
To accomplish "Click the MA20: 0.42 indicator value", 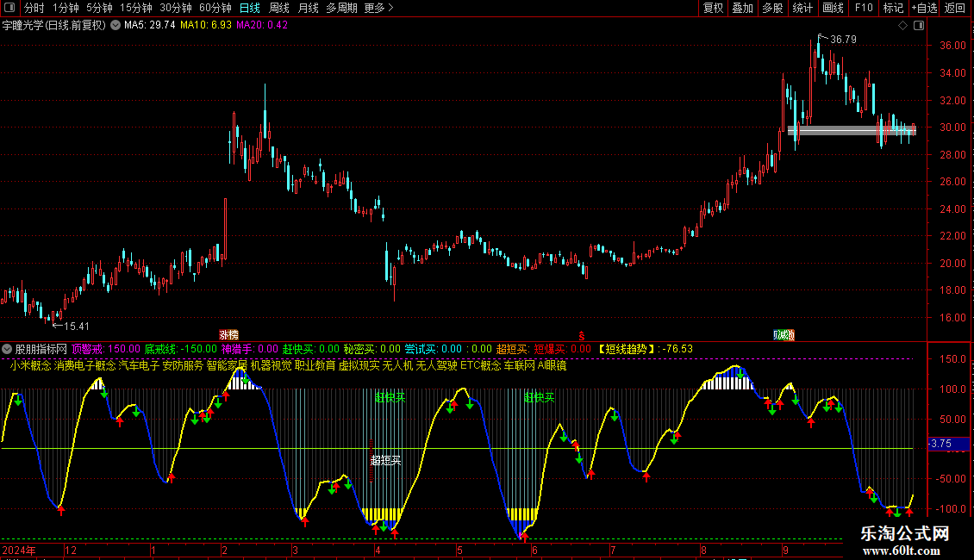I will point(261,25).
